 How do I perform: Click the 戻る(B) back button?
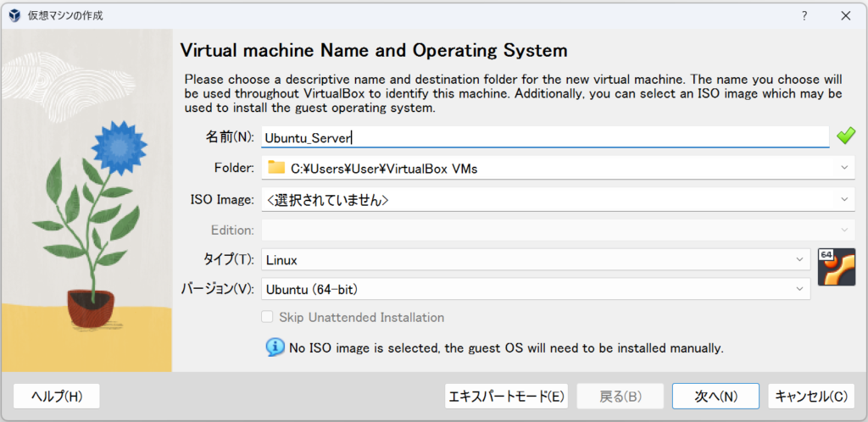(620, 396)
